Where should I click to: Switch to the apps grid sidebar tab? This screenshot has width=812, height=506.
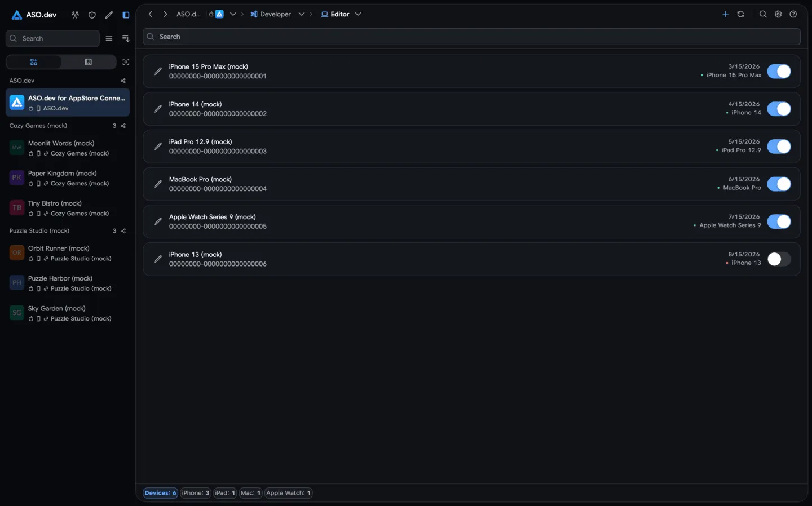click(34, 62)
